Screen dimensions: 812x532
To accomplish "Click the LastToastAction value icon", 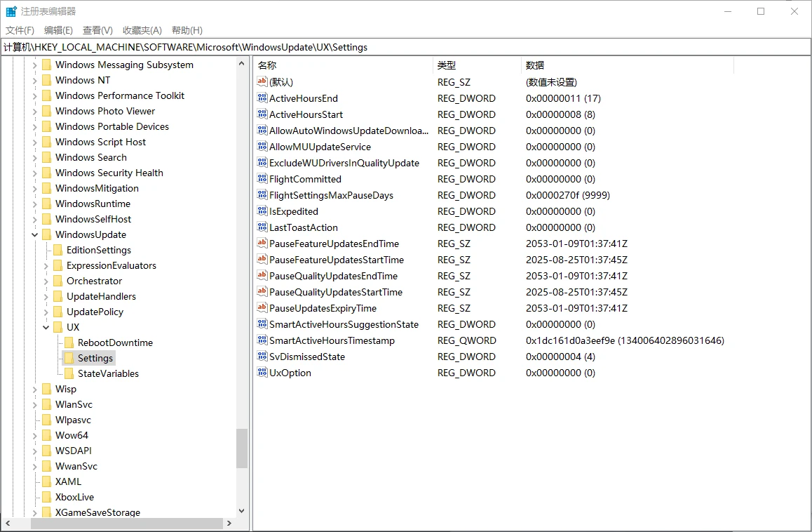I will click(262, 227).
